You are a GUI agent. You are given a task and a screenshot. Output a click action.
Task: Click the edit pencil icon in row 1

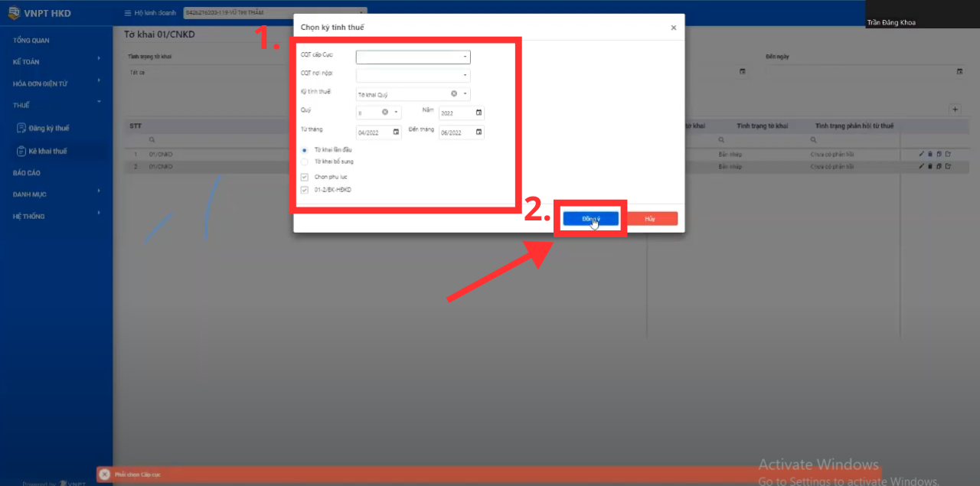[922, 155]
